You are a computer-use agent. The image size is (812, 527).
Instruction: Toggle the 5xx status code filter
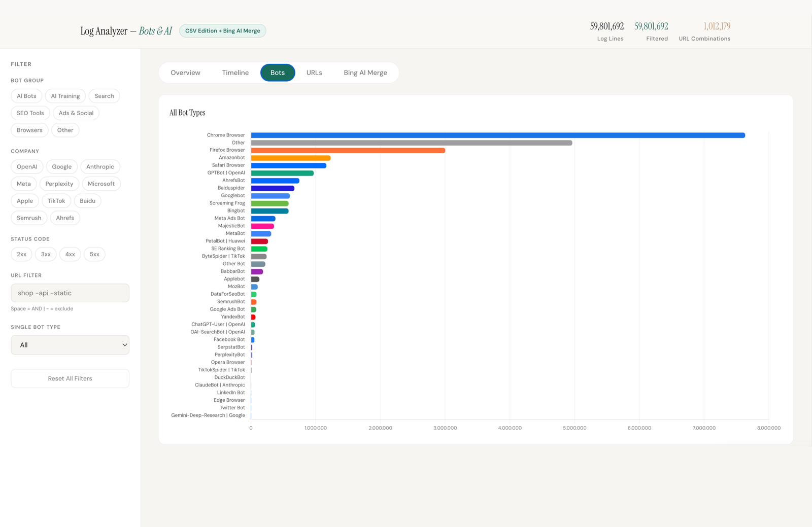[x=94, y=254]
